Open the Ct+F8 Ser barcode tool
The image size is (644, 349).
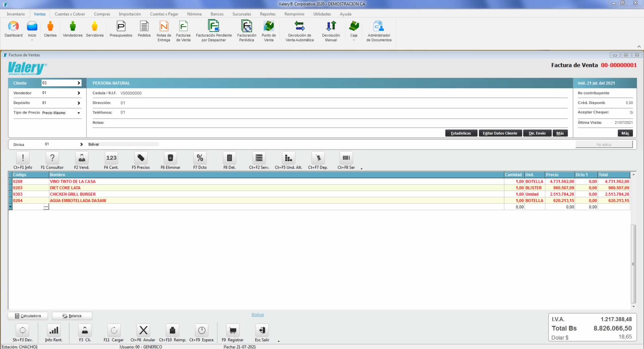(346, 158)
